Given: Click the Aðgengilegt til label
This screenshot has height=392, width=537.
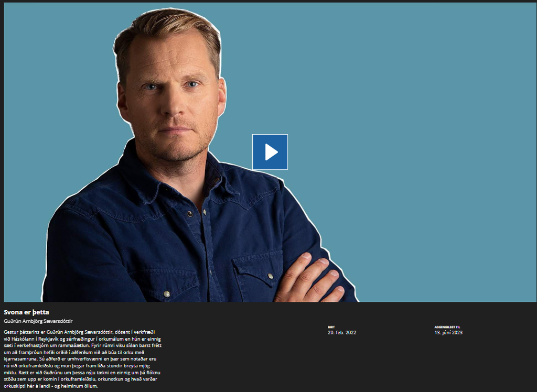Looking at the screenshot, I should pyautogui.click(x=447, y=327).
